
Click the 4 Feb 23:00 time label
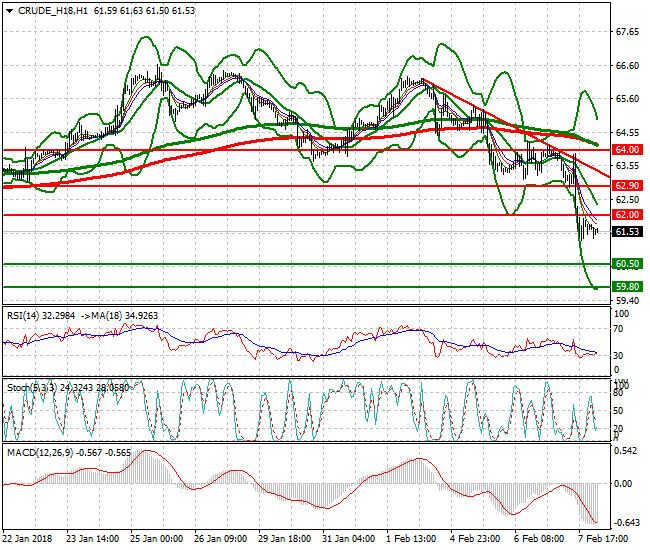click(475, 539)
